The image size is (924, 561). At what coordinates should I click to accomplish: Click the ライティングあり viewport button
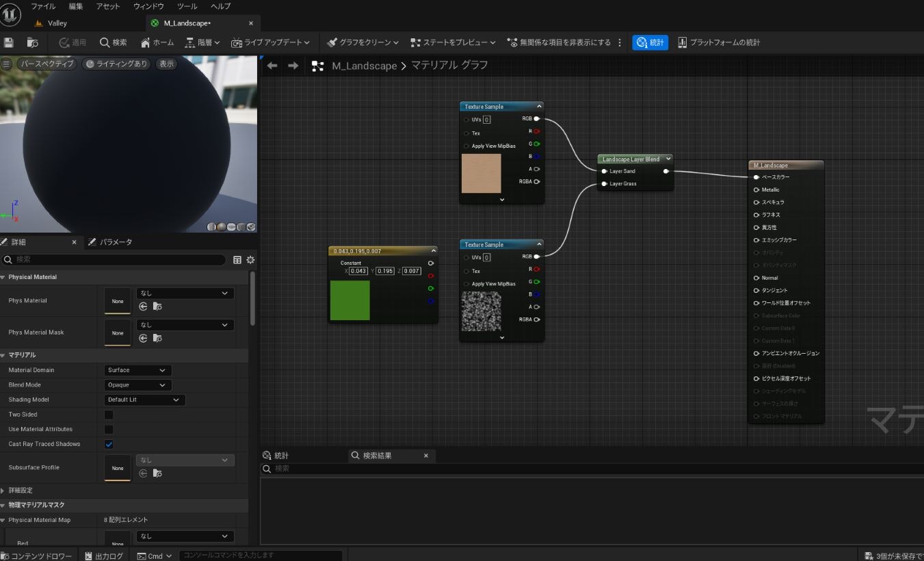click(x=116, y=64)
